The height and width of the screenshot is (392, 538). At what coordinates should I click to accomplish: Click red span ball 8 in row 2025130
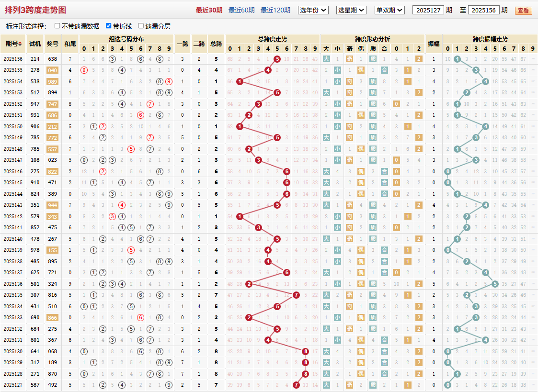305,351
